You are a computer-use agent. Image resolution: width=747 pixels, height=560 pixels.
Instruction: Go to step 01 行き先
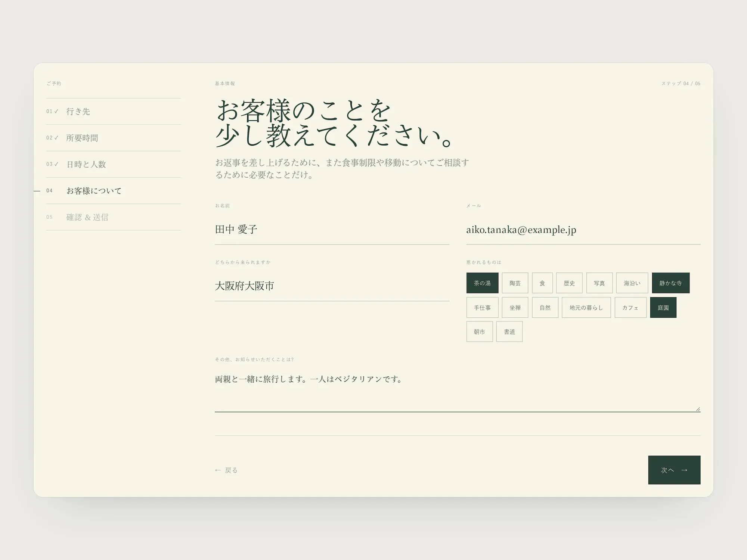pos(114,112)
